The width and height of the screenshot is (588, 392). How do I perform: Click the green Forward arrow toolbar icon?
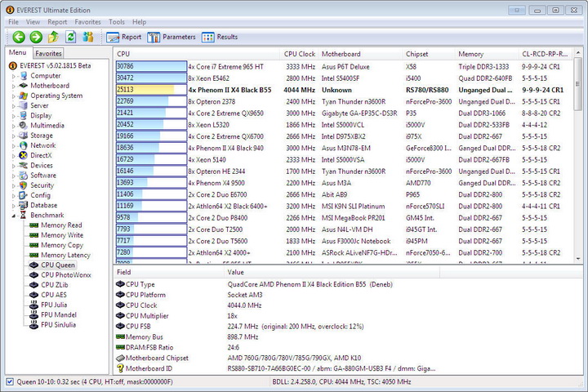[x=36, y=37]
